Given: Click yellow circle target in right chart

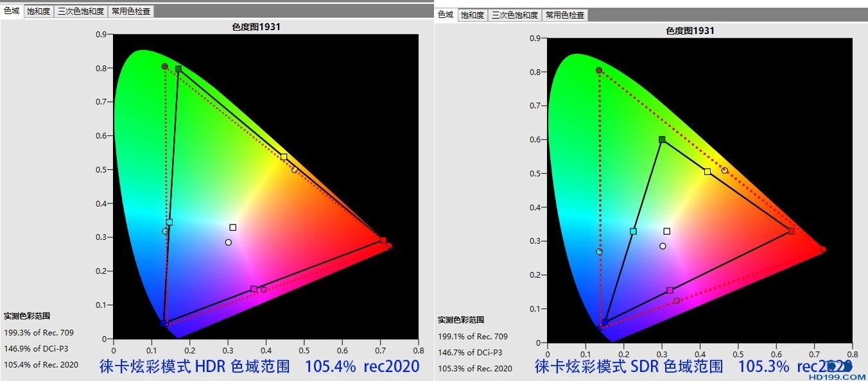Looking at the screenshot, I should pyautogui.click(x=724, y=170).
